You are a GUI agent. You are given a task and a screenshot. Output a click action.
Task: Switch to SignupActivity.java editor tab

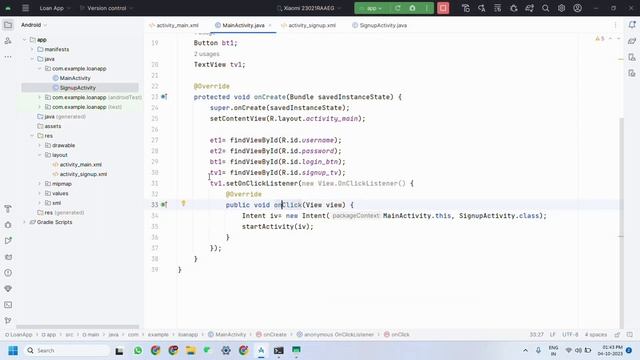pyautogui.click(x=380, y=25)
